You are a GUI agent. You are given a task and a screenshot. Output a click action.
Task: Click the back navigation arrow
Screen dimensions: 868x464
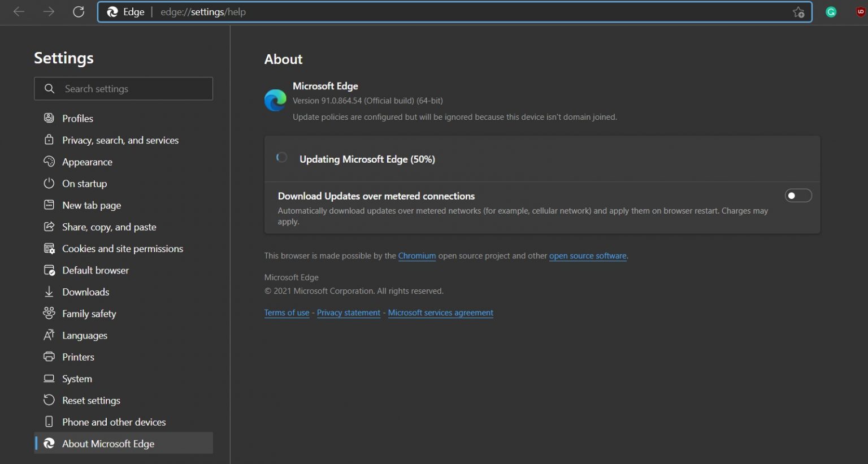[19, 12]
